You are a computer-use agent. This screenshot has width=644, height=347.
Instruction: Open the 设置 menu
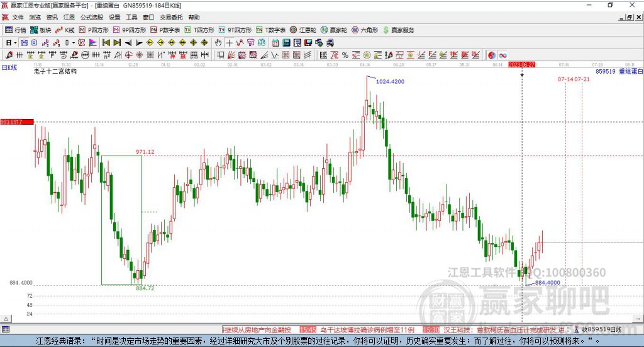tap(114, 17)
